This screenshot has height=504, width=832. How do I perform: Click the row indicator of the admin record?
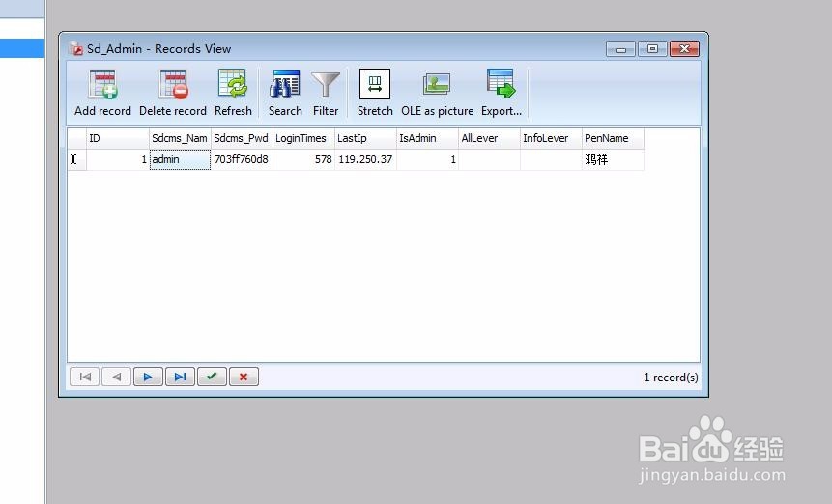pos(76,159)
